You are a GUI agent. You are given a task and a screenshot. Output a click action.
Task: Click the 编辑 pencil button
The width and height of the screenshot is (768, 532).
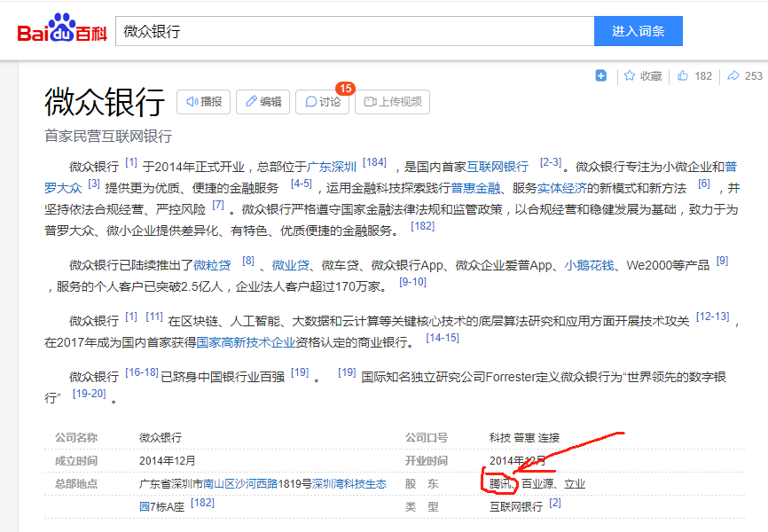pyautogui.click(x=263, y=102)
